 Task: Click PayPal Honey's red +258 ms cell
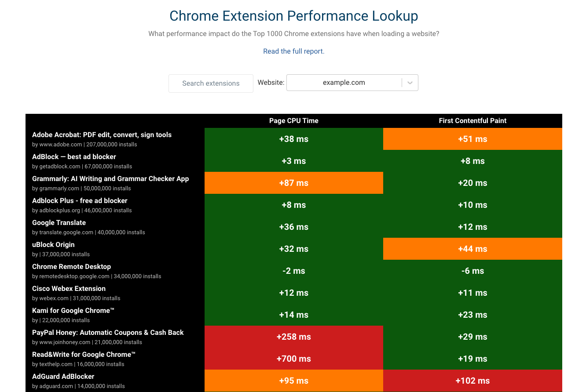[x=293, y=337]
